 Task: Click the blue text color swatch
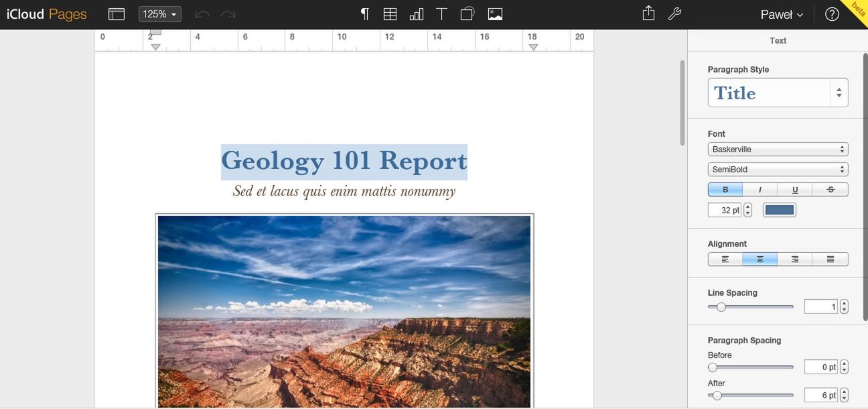click(779, 210)
